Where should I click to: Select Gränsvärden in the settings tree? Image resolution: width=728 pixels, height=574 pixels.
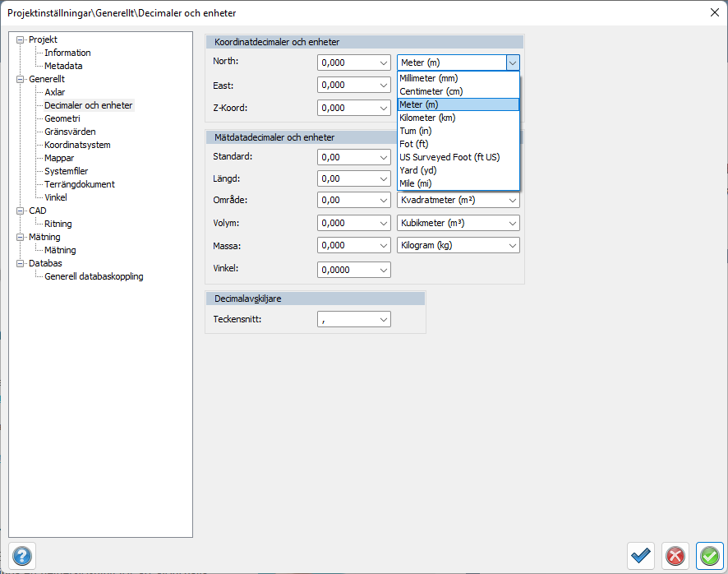coord(70,132)
